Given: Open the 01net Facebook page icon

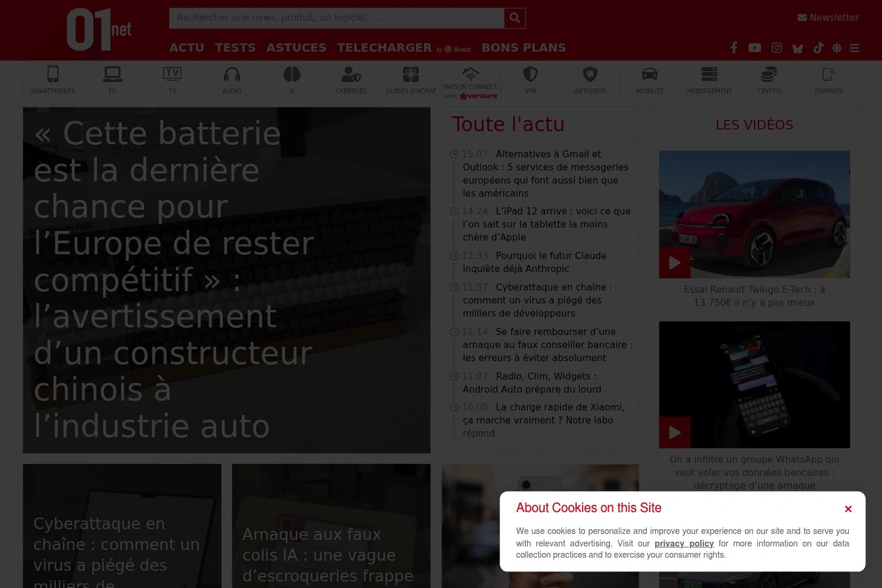Looking at the screenshot, I should click(x=734, y=48).
